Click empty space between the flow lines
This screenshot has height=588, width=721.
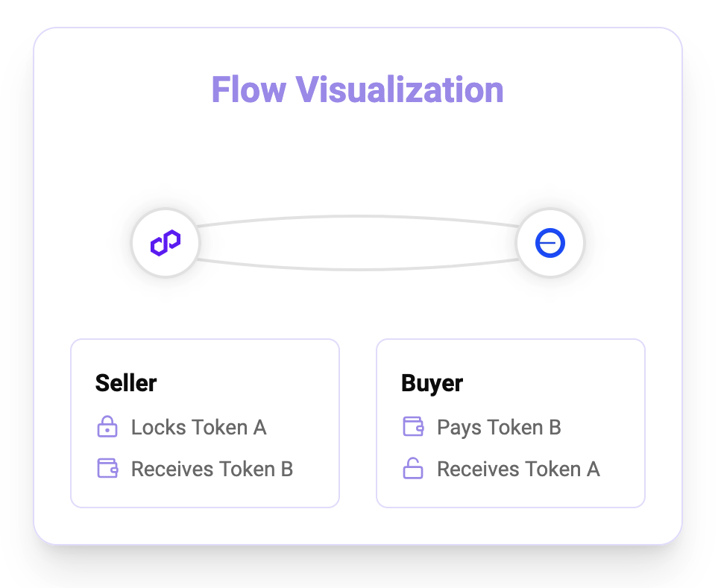tap(358, 243)
